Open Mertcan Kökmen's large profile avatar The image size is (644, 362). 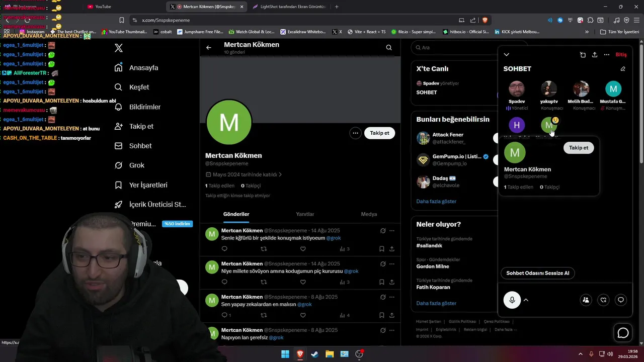(x=229, y=122)
